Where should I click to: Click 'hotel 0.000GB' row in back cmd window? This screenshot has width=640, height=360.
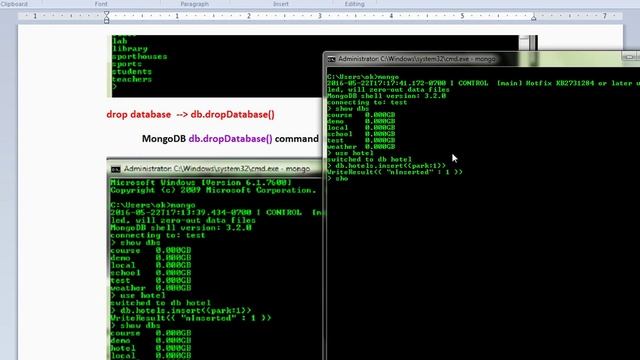pyautogui.click(x=151, y=348)
